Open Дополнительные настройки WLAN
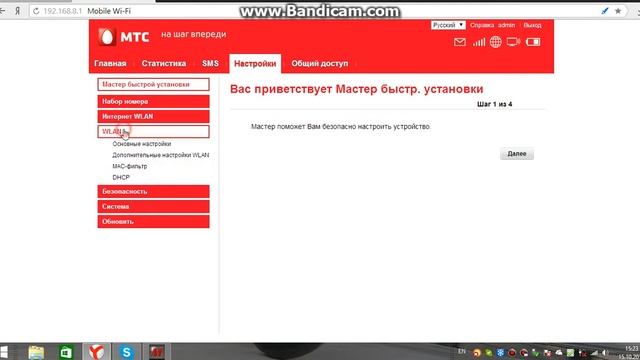 coord(160,155)
